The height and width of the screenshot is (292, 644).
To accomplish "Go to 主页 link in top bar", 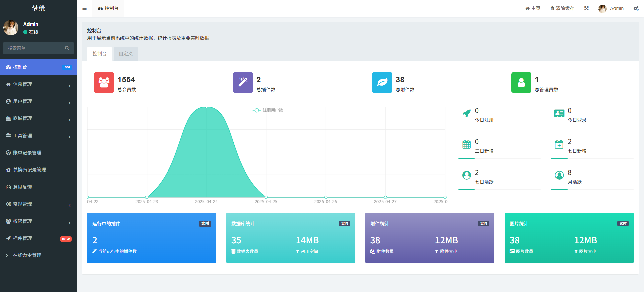I will tap(533, 8).
